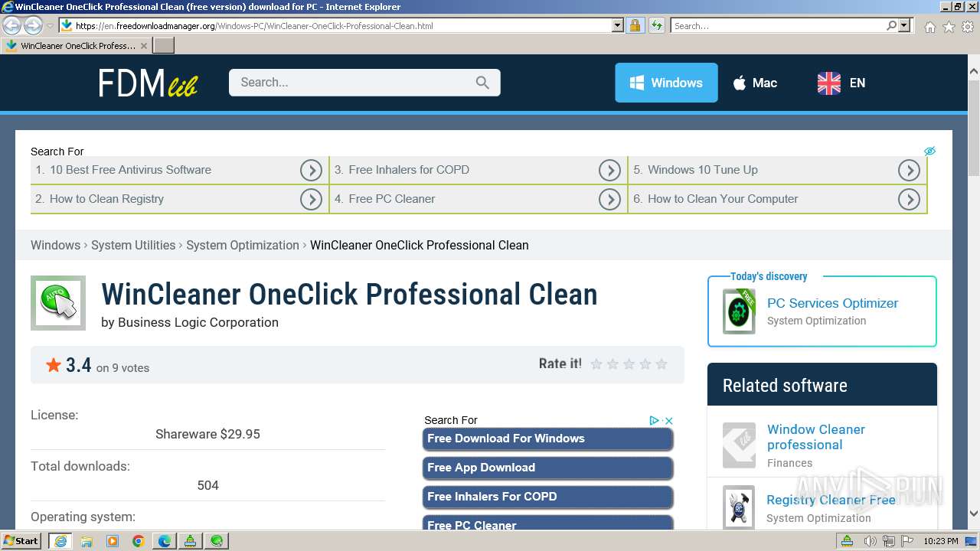
Task: Go to Windows breadcrumb link
Action: [55, 245]
